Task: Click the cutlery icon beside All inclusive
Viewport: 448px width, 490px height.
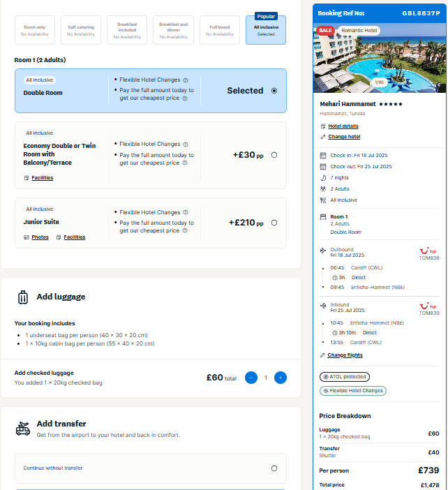Action: (x=323, y=200)
